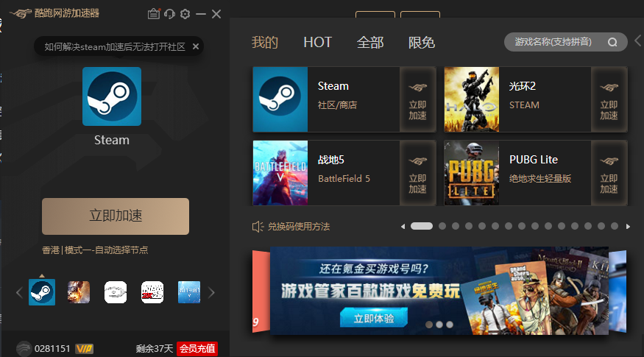This screenshot has width=644, height=357.
Task: Open customer support headset icon
Action: [169, 14]
